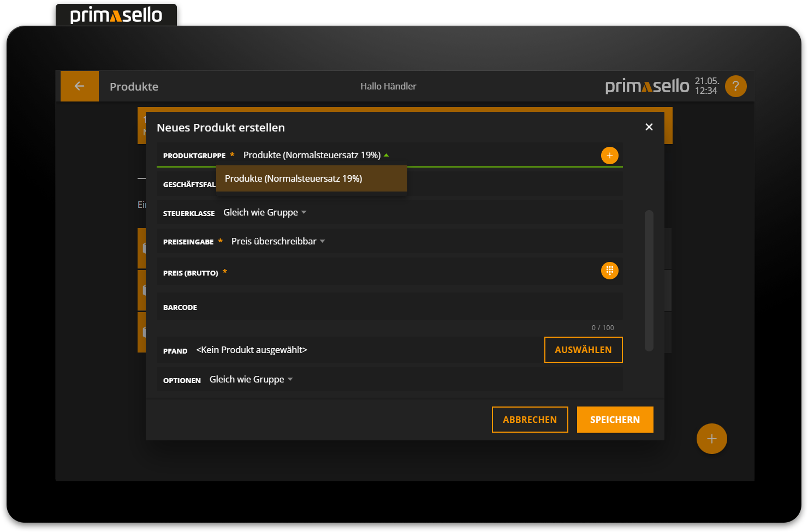This screenshot has height=532, width=808.
Task: Click the dialog's vertical scrollbar
Action: (x=649, y=280)
